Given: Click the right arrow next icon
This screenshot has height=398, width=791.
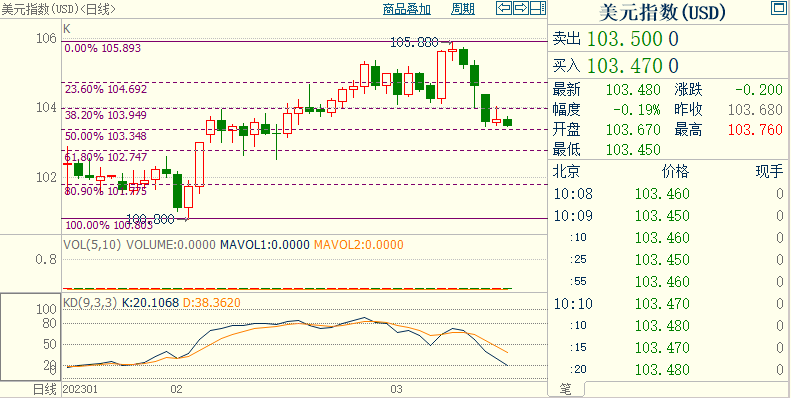Looking at the screenshot, I should tap(521, 8).
